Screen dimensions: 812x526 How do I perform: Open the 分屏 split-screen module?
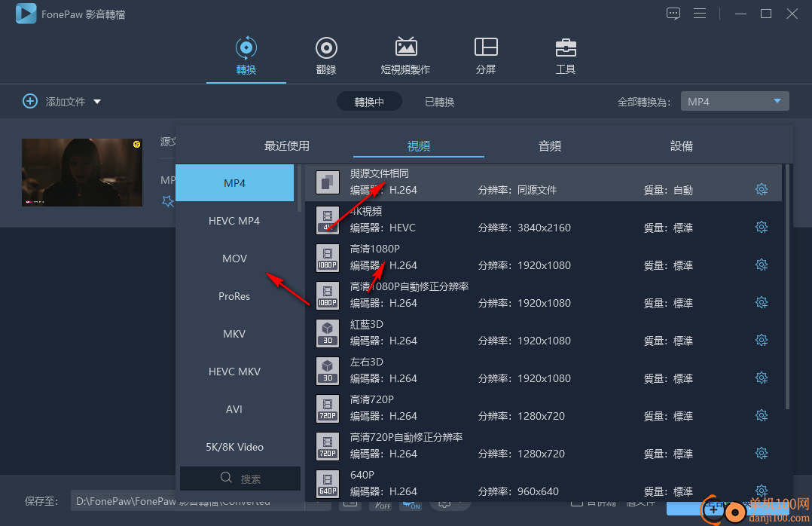(486, 56)
